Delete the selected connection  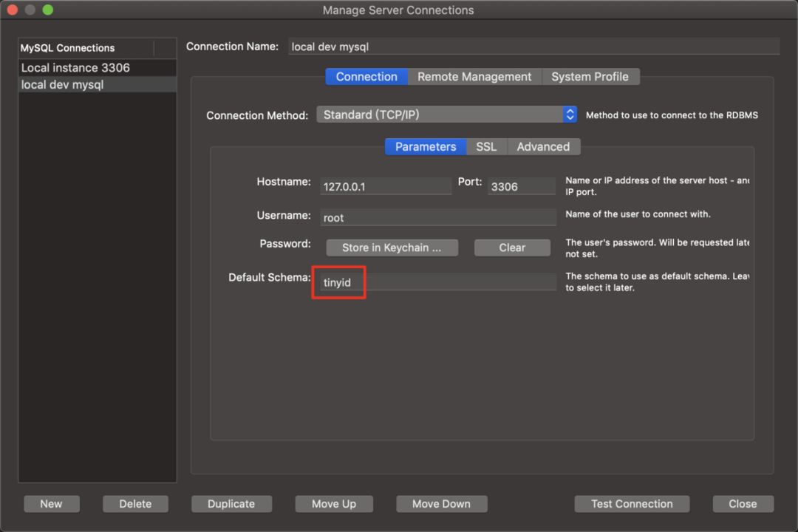135,504
